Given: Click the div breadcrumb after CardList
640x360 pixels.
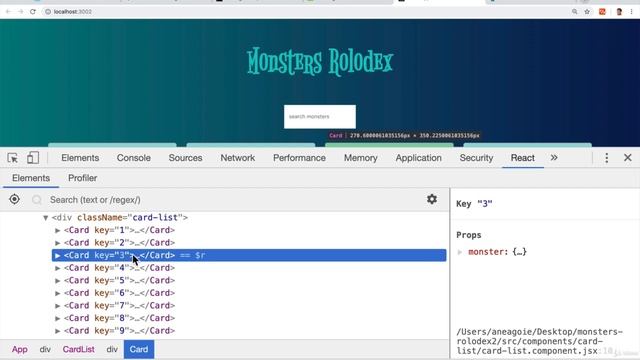Looking at the screenshot, I should [x=112, y=349].
